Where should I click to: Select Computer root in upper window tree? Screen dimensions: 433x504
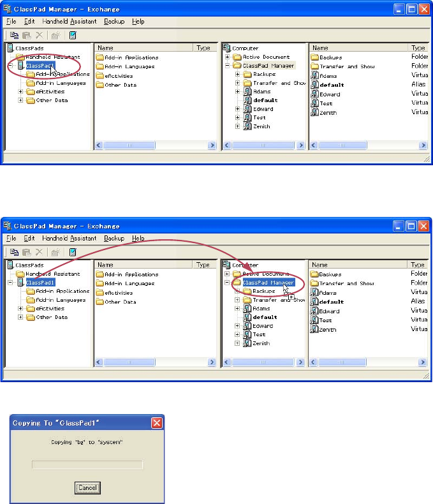point(245,48)
